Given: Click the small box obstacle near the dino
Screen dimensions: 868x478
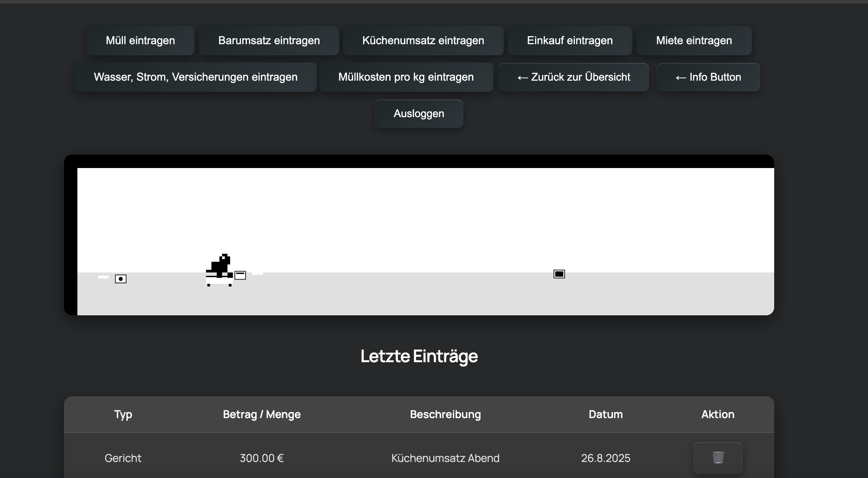Looking at the screenshot, I should click(x=240, y=275).
